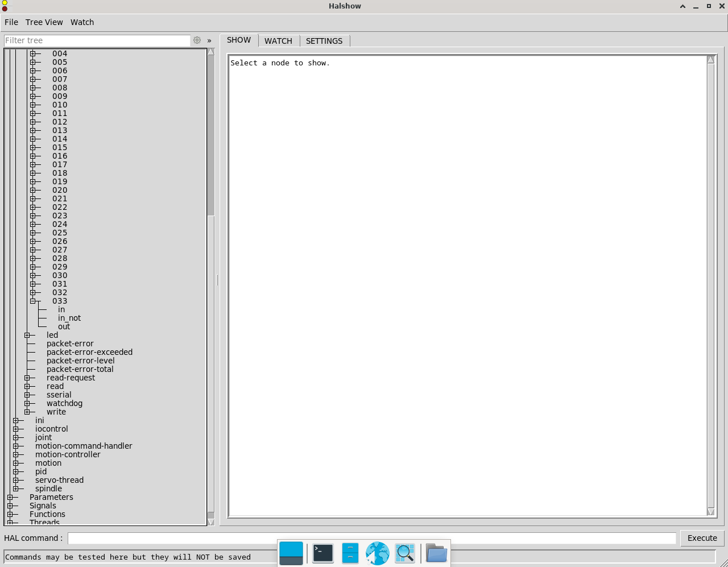Expand the watchdog tree node

[27, 403]
